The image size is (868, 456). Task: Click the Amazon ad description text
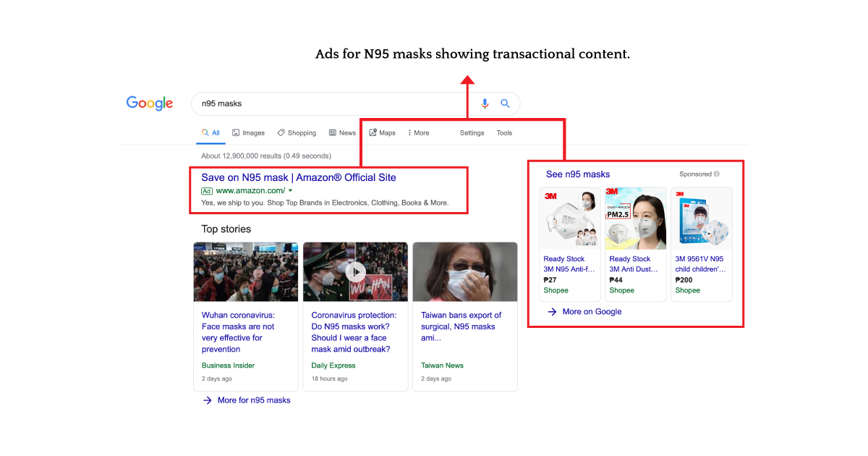point(325,203)
